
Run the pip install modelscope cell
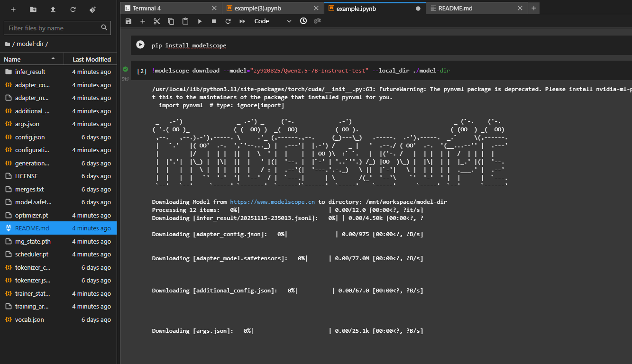tap(140, 45)
